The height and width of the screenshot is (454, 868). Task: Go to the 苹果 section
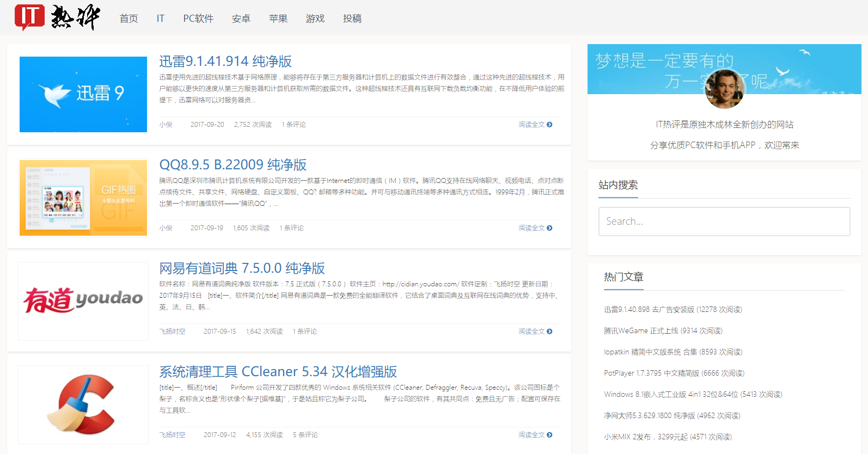click(278, 19)
